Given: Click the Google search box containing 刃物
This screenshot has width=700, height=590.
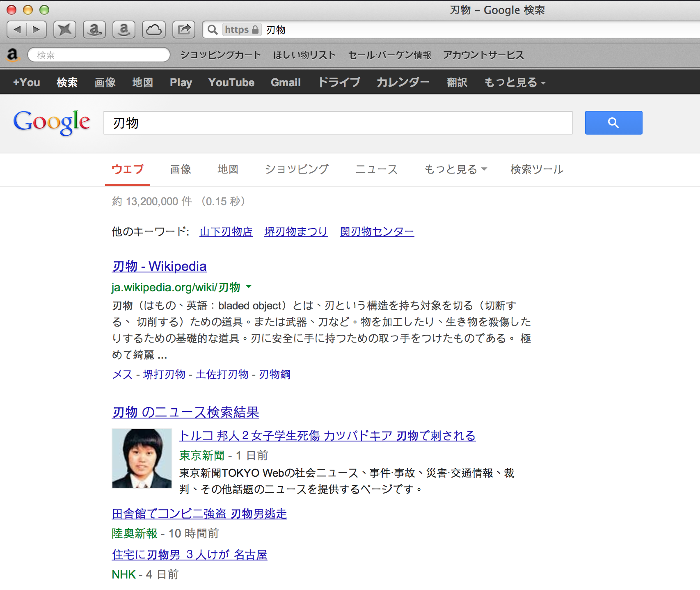Looking at the screenshot, I should click(338, 123).
